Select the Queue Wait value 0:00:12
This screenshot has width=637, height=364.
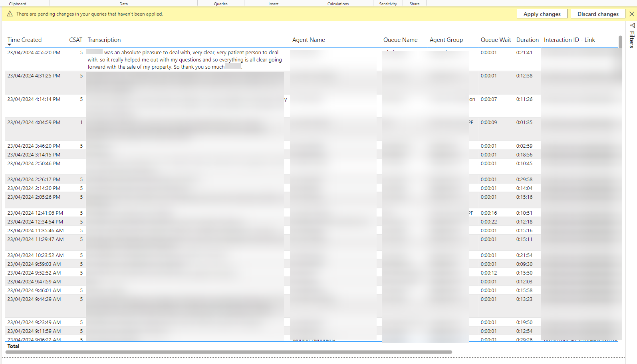[x=489, y=273]
